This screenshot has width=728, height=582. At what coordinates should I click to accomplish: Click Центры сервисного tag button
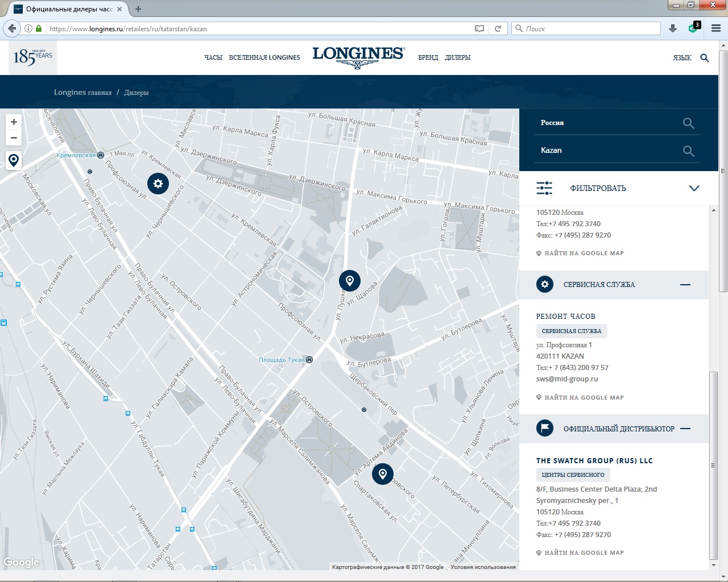[x=573, y=475]
